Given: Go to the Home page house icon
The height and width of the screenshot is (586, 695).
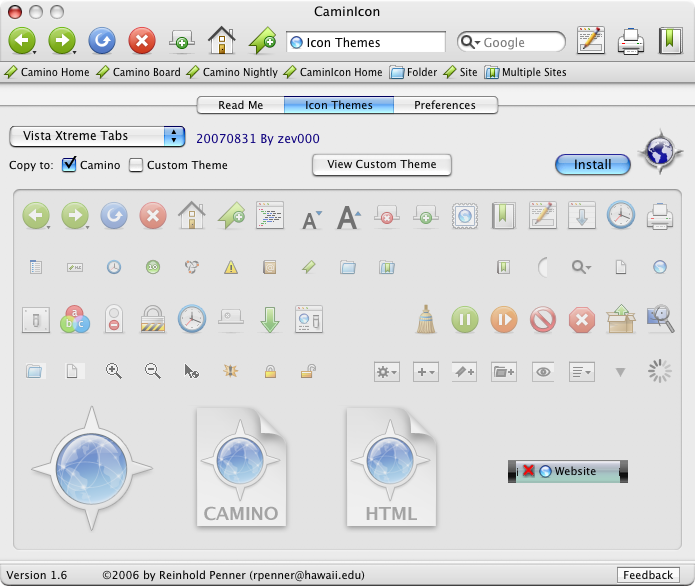Looking at the screenshot, I should 222,40.
